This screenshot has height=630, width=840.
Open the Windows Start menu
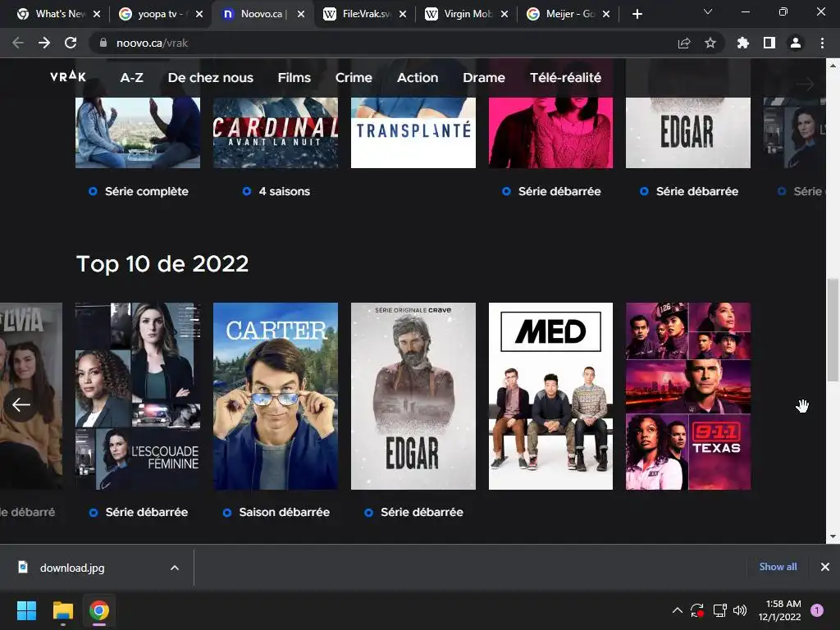pos(26,610)
